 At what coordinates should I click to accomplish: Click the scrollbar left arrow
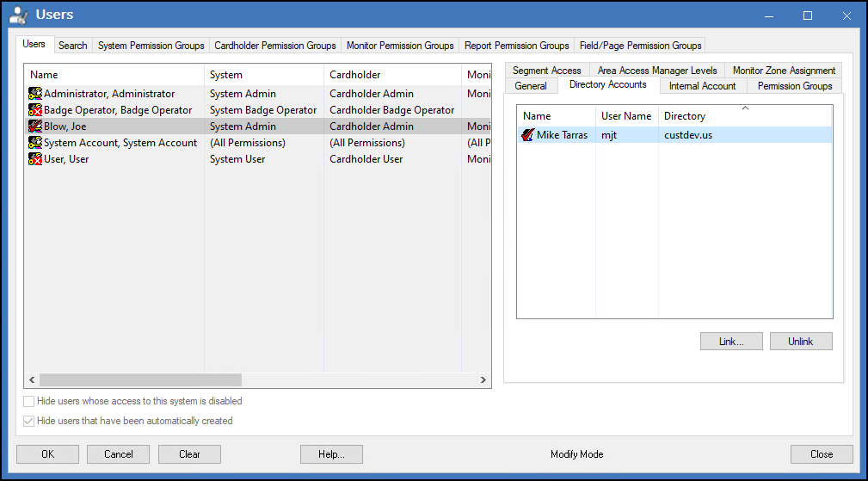[32, 379]
